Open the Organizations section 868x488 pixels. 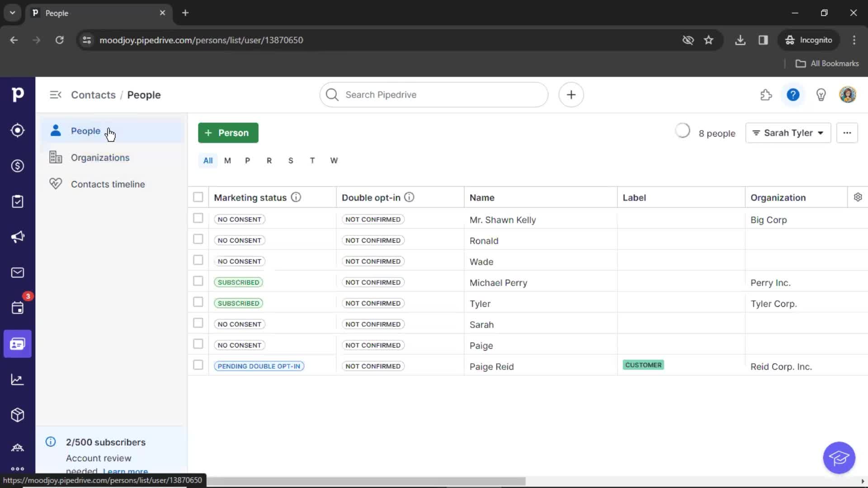pyautogui.click(x=100, y=157)
